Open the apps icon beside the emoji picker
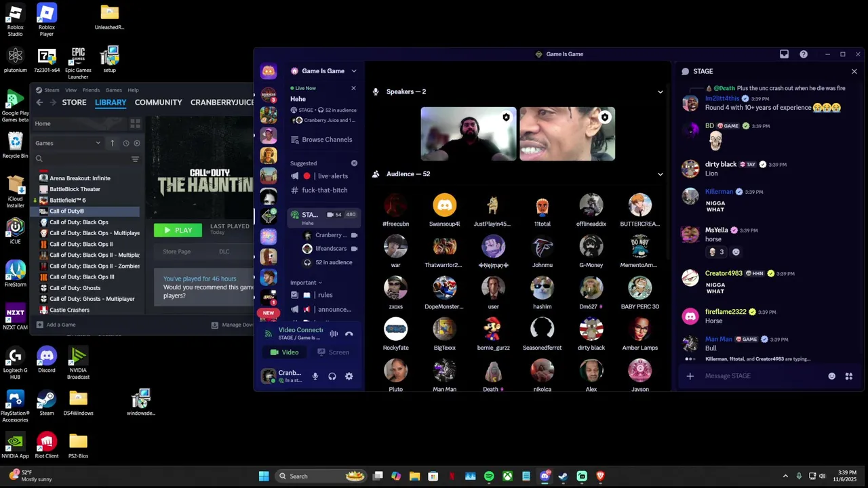This screenshot has width=868, height=488. (x=848, y=376)
